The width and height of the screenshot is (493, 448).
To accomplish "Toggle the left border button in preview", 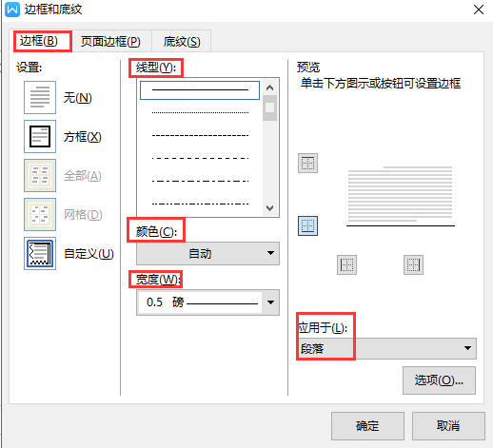I will (x=346, y=264).
